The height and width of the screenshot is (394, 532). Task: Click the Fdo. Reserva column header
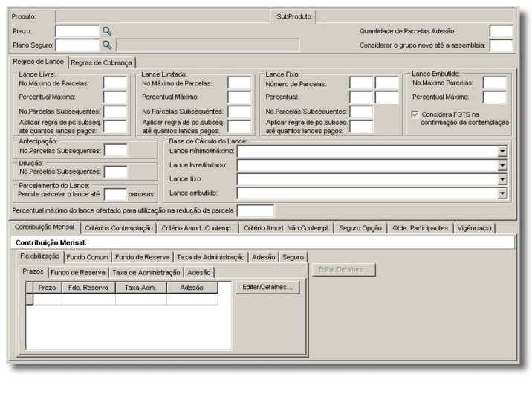[x=88, y=288]
